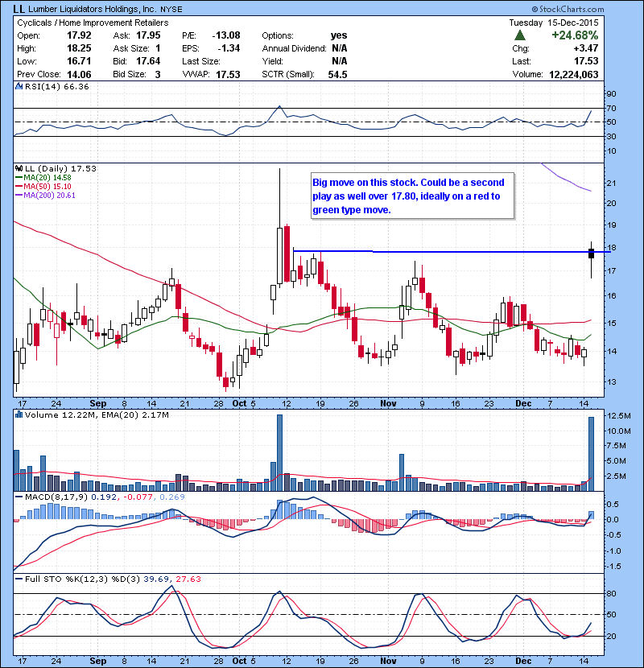Click the Volume 12.22M, EMA(20) 2.17M label

click(x=97, y=414)
